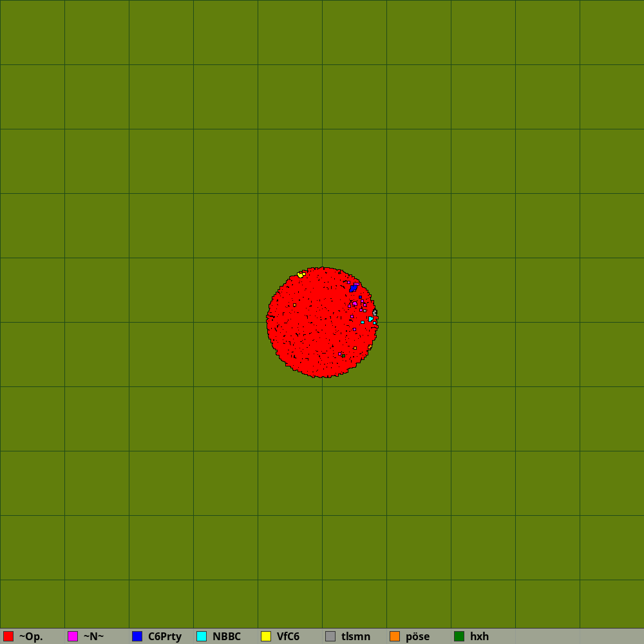Click the orange pöse legend swatch
Viewport: 644px width, 644px height.
(x=395, y=636)
